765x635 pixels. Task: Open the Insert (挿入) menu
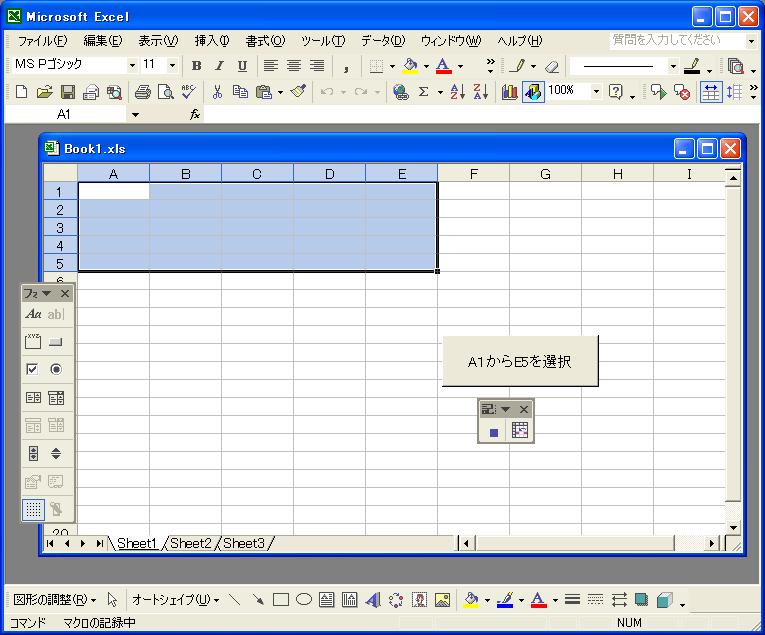212,40
